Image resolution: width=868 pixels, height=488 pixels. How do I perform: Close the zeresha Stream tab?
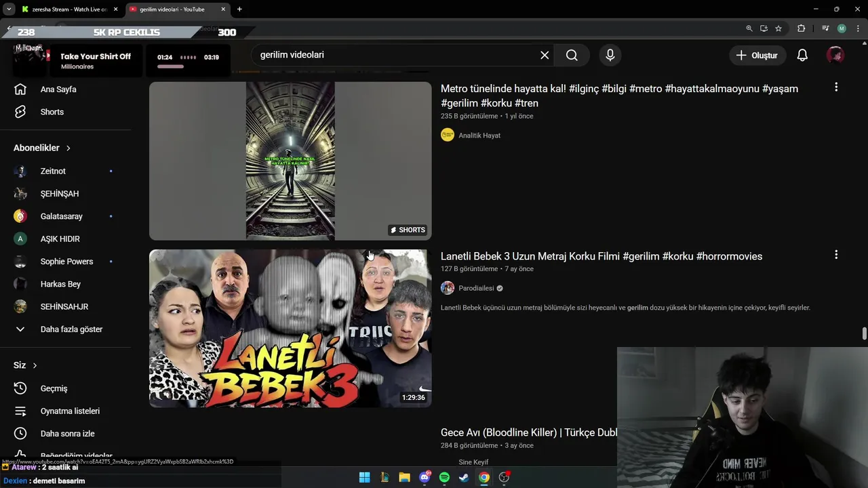[115, 9]
